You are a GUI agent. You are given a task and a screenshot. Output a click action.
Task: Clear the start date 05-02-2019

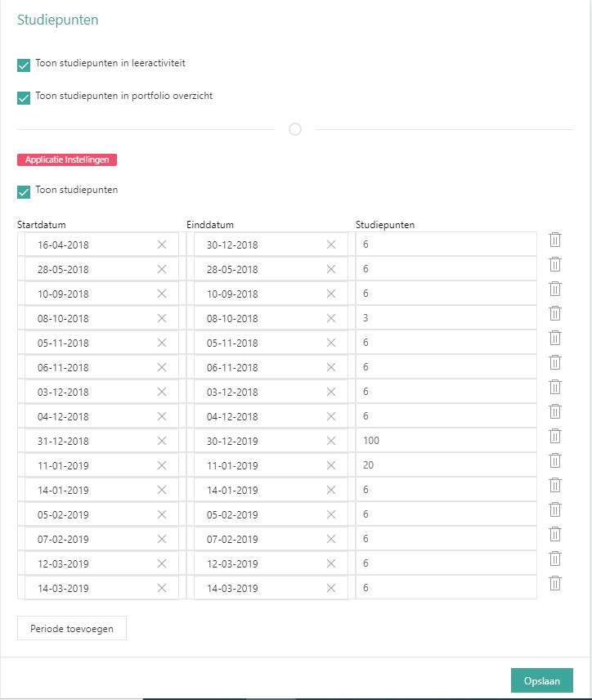(161, 514)
